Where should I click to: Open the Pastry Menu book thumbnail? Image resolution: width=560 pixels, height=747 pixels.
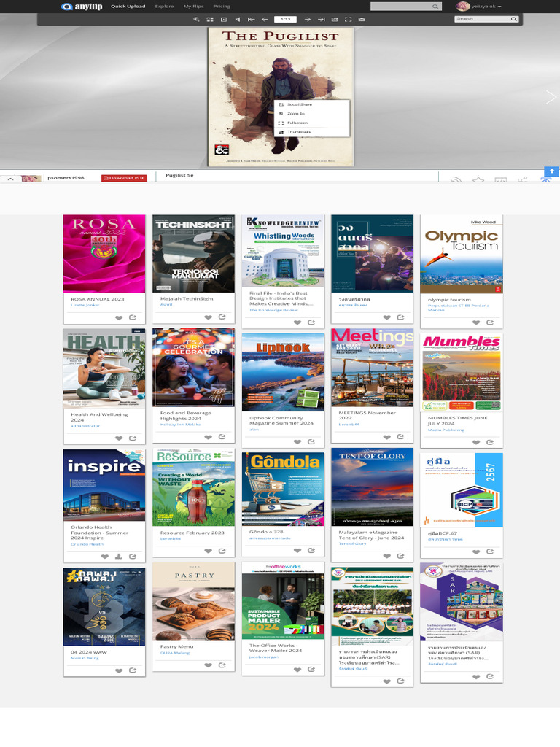193,601
